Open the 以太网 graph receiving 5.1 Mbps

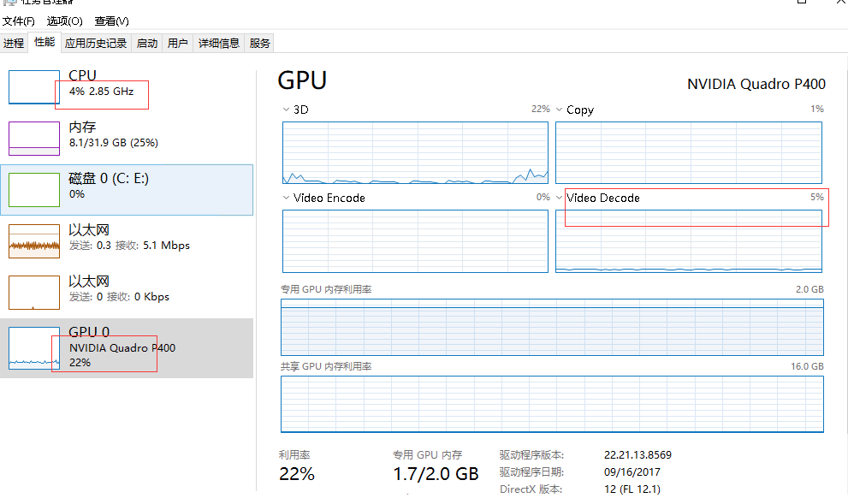34,241
